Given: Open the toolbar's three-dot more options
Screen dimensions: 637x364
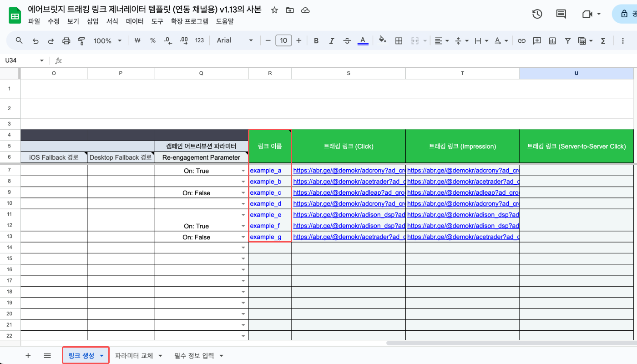Looking at the screenshot, I should tap(623, 40).
